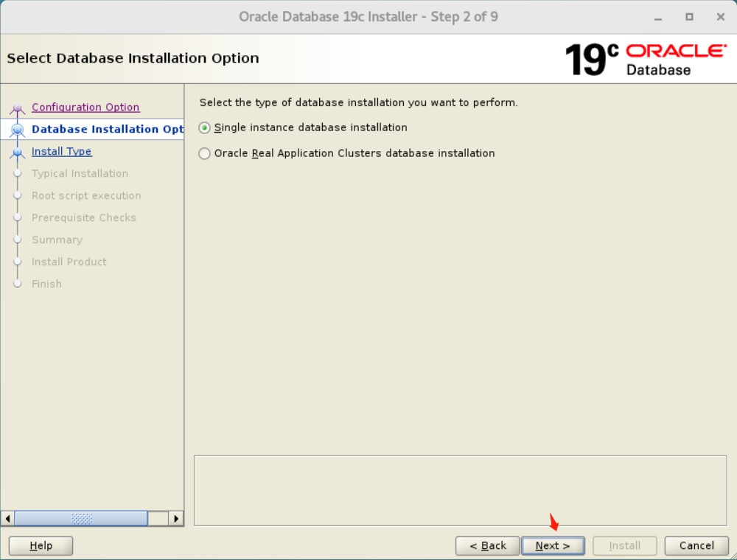This screenshot has height=560, width=737.
Task: Click the sidebar scrollbar left arrow
Action: point(7,519)
